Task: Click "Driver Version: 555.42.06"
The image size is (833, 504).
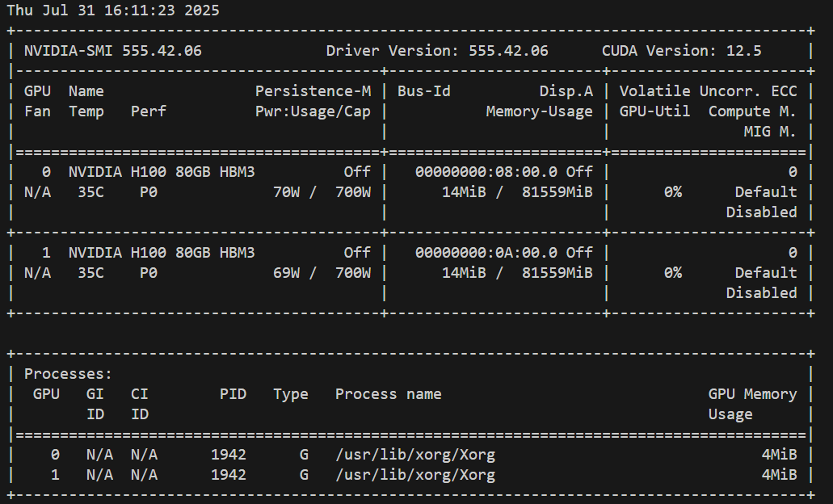Action: tap(437, 50)
